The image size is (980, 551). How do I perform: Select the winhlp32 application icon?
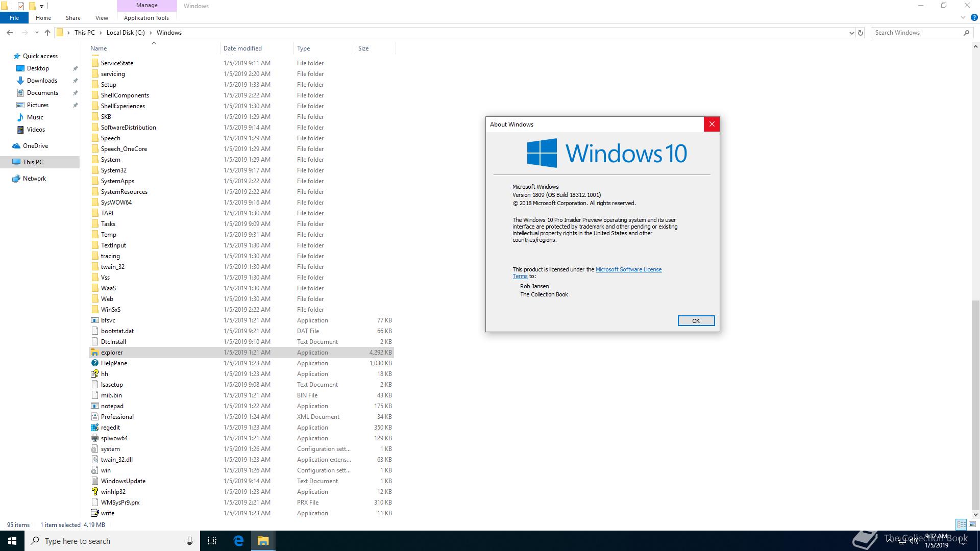coord(95,492)
